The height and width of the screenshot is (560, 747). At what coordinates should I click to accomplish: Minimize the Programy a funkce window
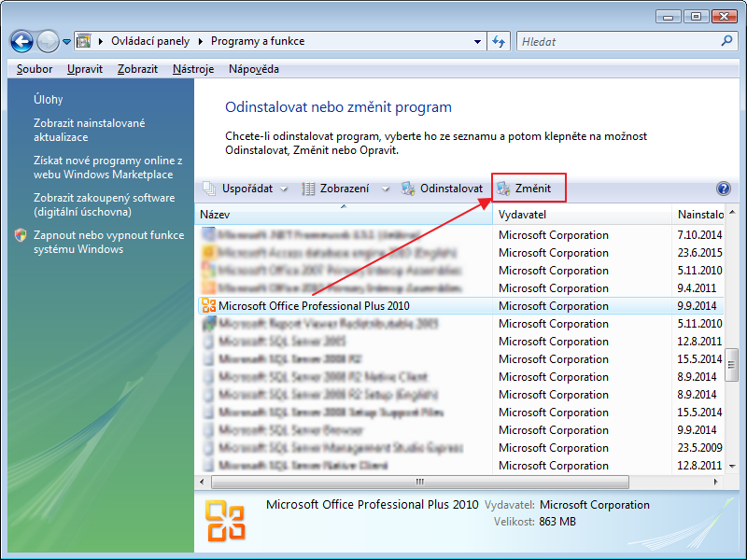pos(668,17)
